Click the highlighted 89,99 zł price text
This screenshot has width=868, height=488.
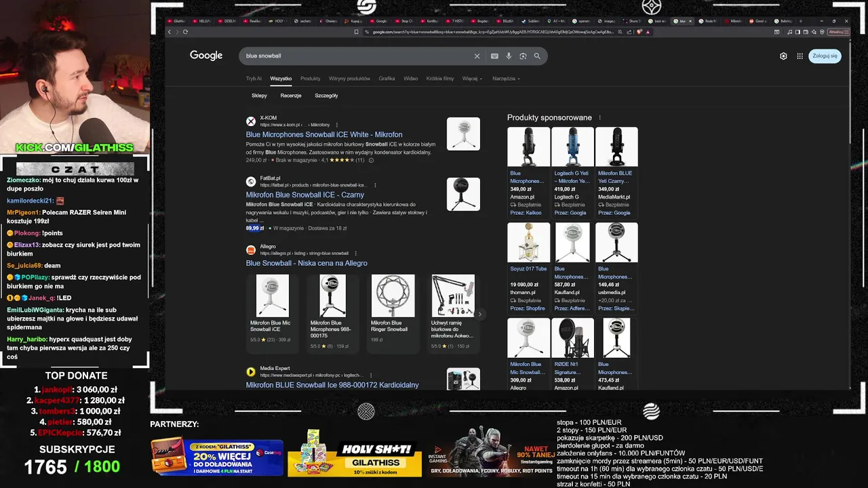click(x=254, y=228)
